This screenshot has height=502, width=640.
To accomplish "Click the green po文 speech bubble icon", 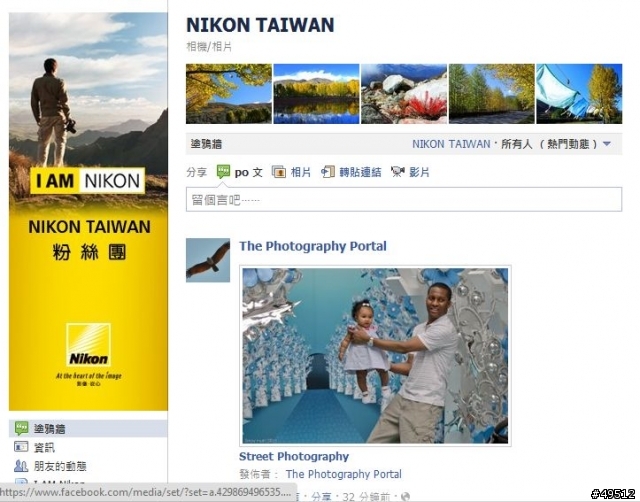I will coord(223,171).
